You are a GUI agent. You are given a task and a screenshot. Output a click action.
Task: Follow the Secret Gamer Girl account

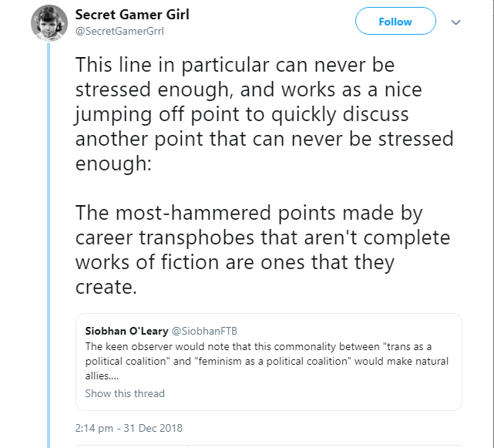pyautogui.click(x=395, y=21)
